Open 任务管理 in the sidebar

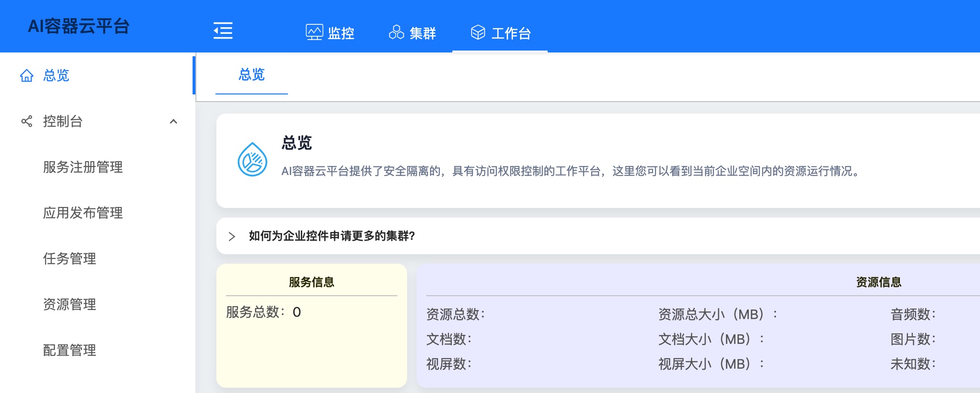[x=70, y=259]
